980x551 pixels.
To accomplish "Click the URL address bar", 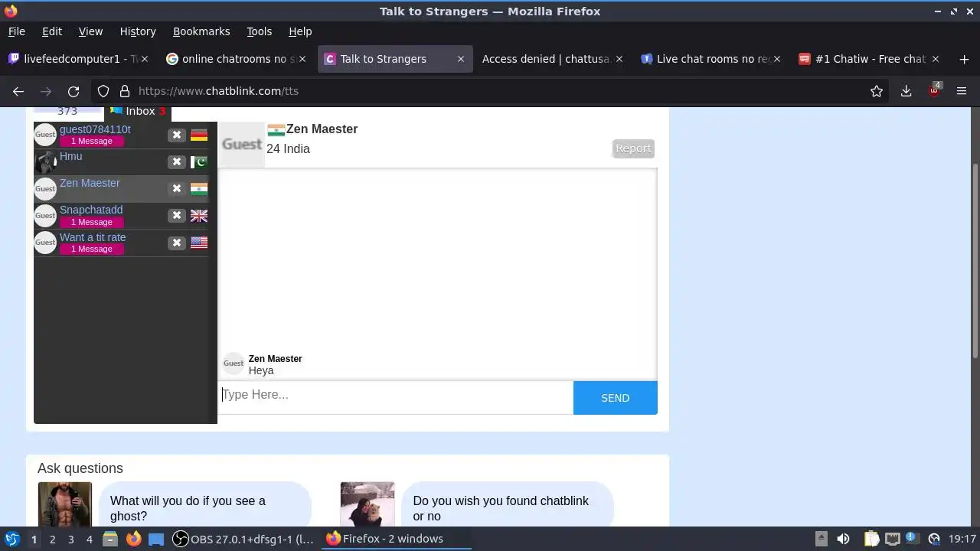I will [490, 91].
